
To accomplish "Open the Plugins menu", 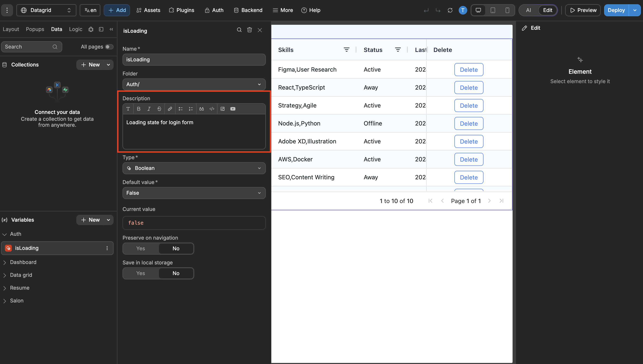I will tap(182, 10).
